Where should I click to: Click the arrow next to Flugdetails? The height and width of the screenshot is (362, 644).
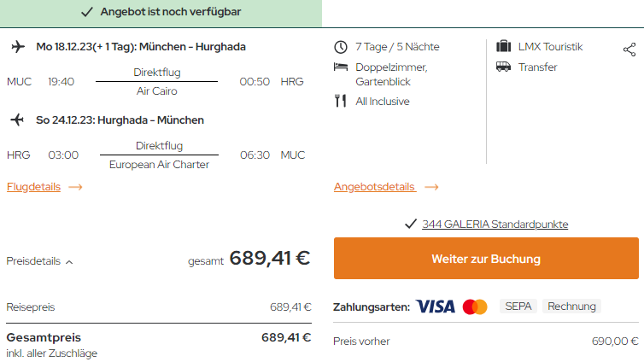point(75,187)
